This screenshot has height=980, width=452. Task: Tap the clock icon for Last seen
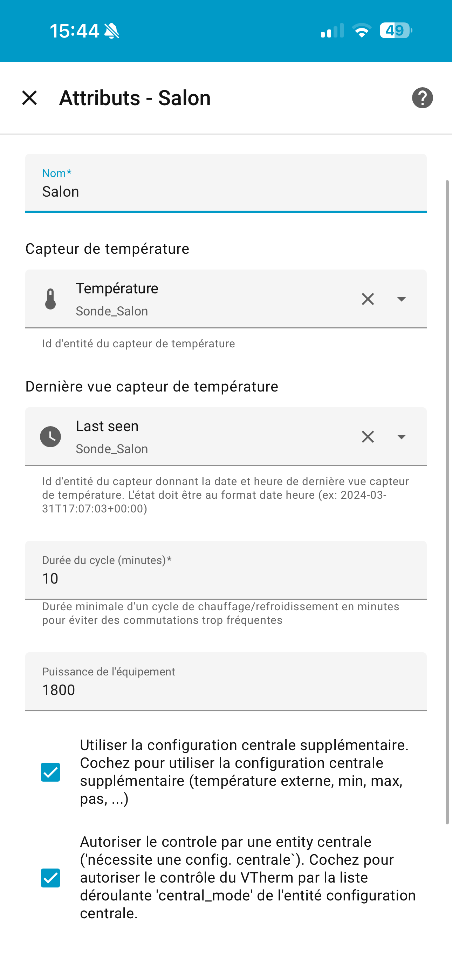click(x=50, y=437)
